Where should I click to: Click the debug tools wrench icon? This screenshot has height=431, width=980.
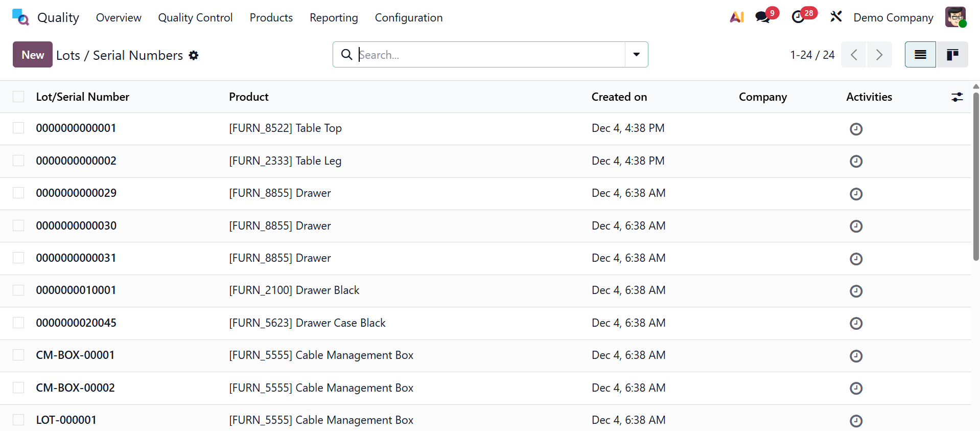836,17
